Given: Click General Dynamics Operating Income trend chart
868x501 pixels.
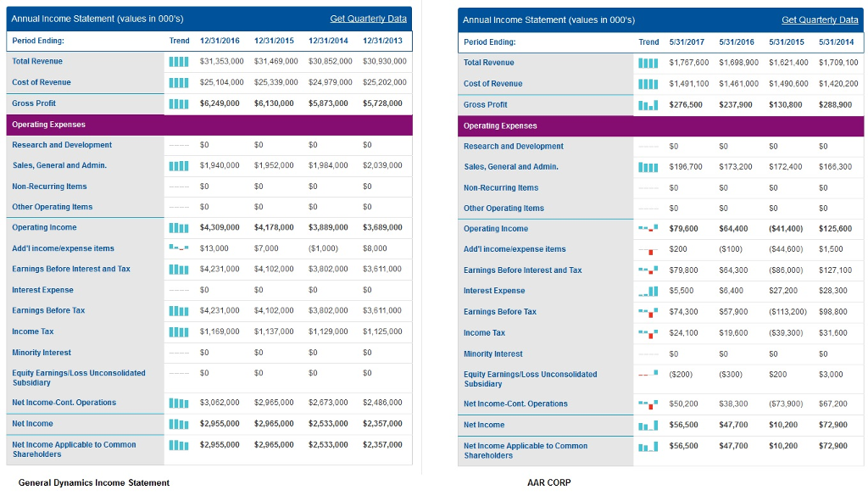Looking at the screenshot, I should 179,227.
